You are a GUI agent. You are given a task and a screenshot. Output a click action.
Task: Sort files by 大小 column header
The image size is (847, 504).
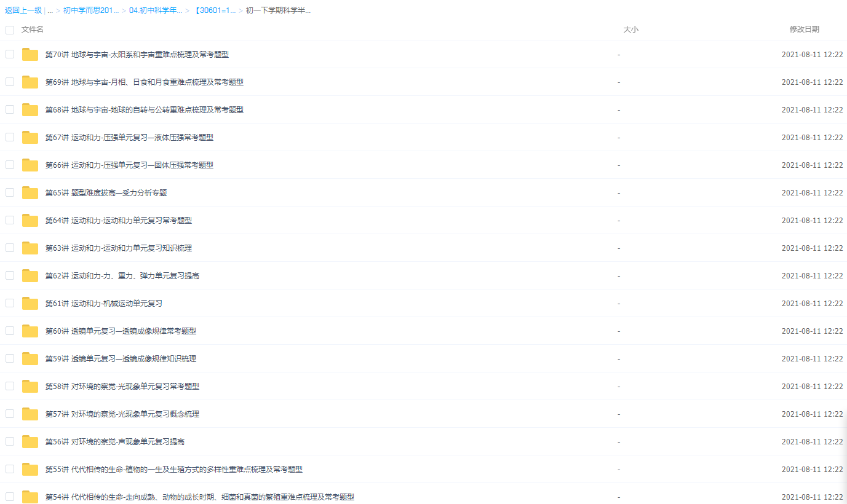[630, 30]
